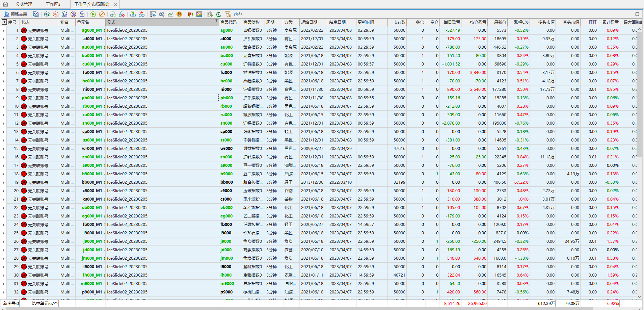
Task: Click the 商品代码 column header
Action: (x=229, y=22)
